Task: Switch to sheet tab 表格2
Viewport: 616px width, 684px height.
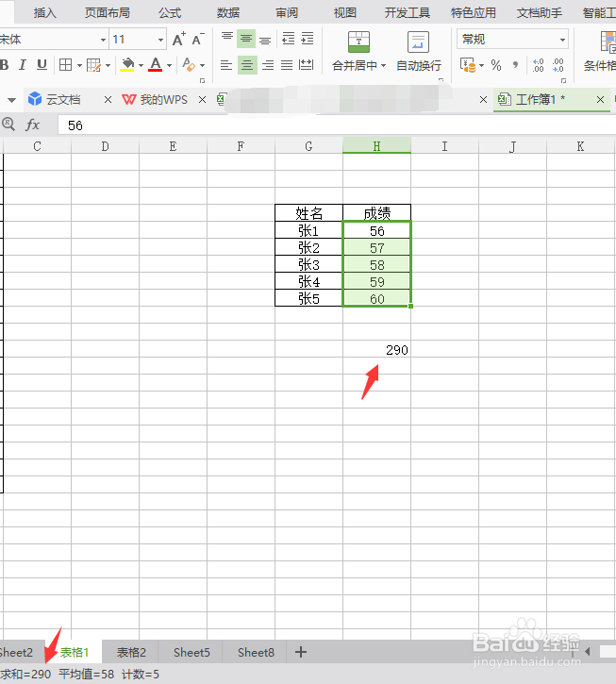Action: [x=131, y=652]
